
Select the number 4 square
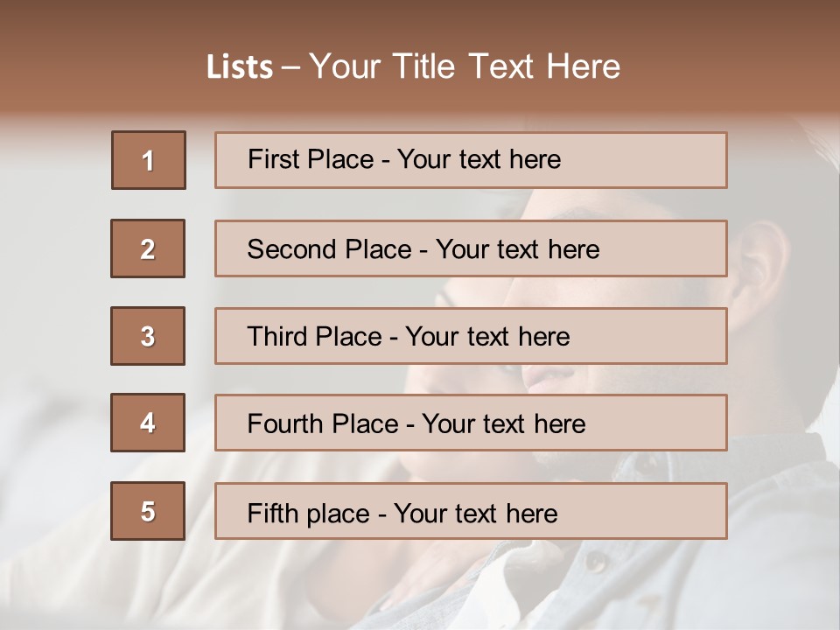tap(148, 423)
